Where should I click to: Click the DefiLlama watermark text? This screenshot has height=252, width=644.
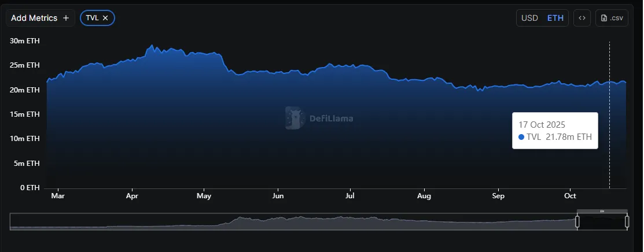331,118
